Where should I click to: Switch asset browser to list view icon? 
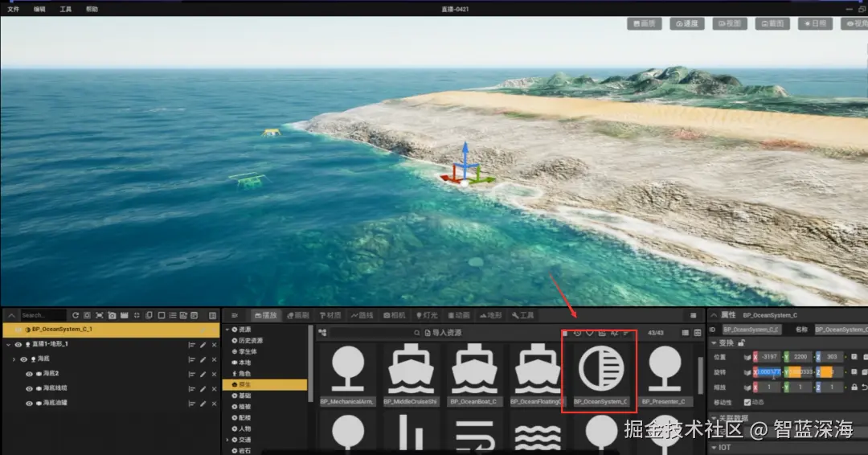(686, 333)
